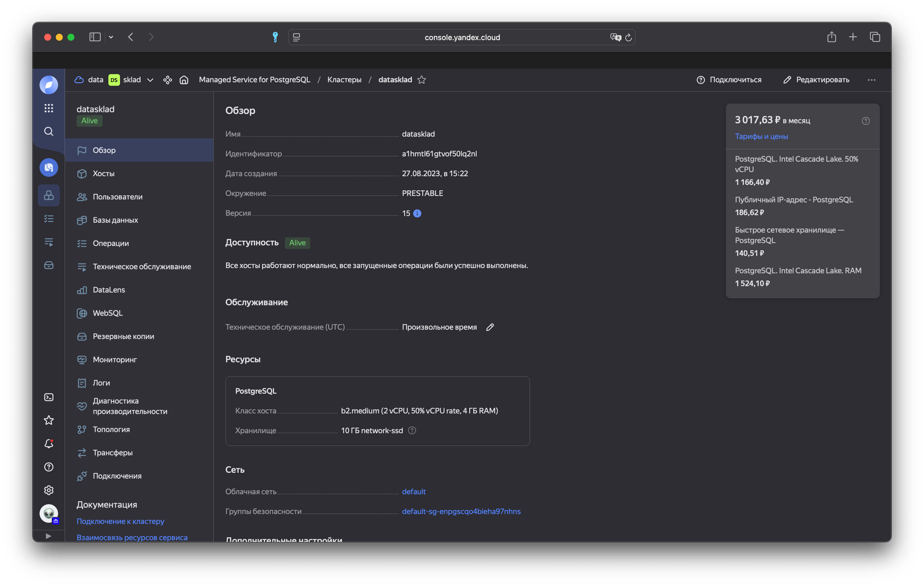The height and width of the screenshot is (585, 924).
Task: Toggle the Safari sidebar
Action: 95,37
